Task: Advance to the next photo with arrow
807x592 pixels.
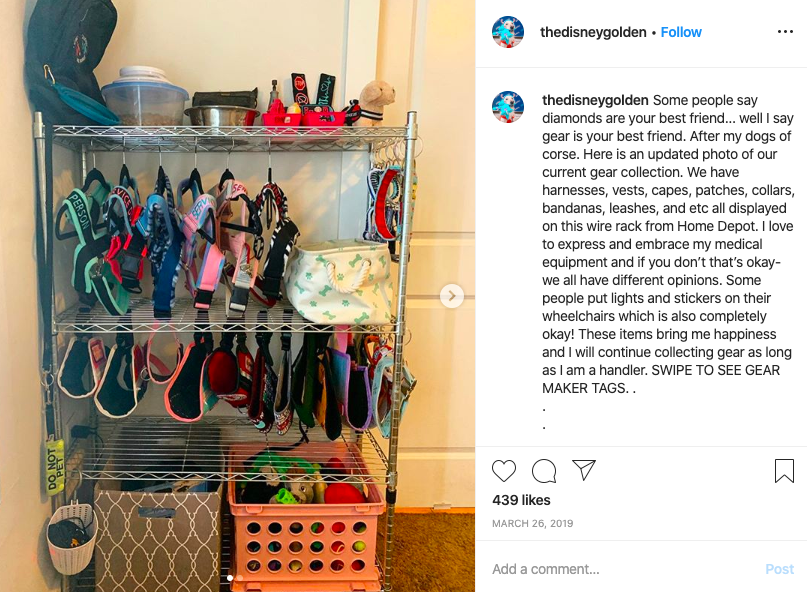Action: tap(452, 296)
